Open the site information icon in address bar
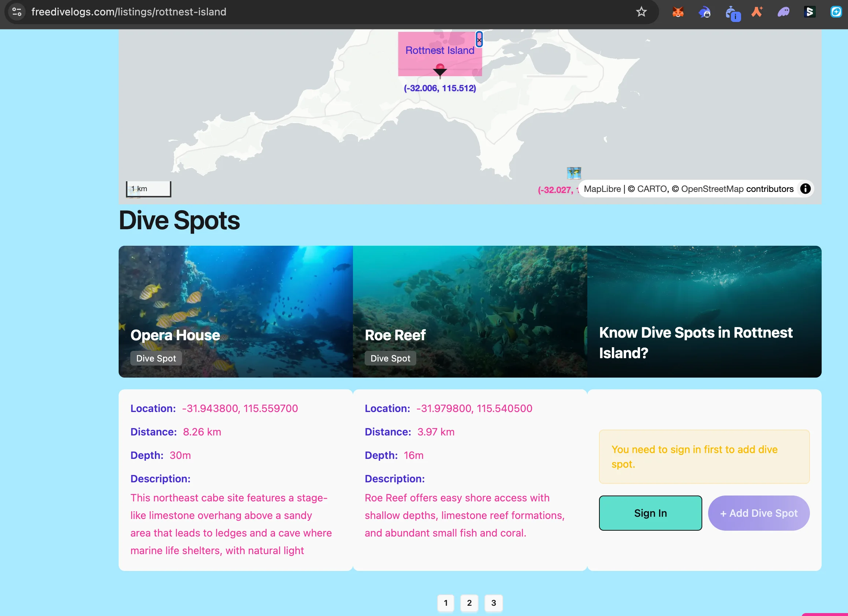The height and width of the screenshot is (616, 848). [17, 12]
